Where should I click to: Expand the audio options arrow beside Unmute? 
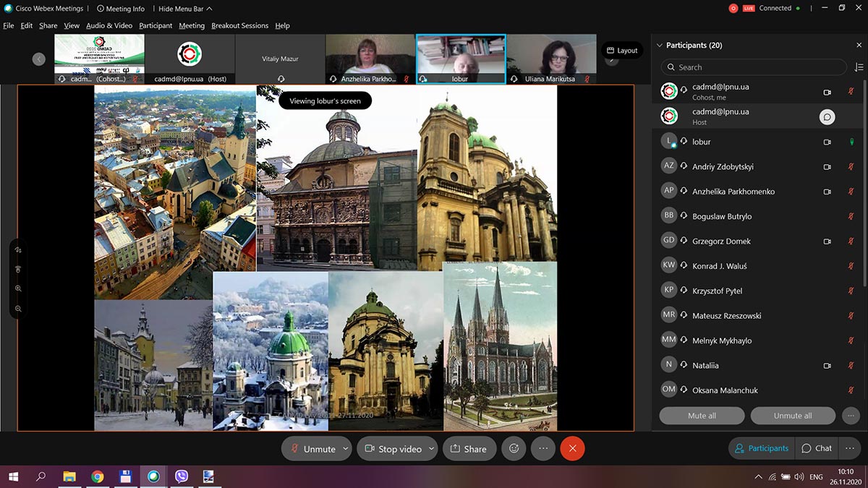coord(346,449)
